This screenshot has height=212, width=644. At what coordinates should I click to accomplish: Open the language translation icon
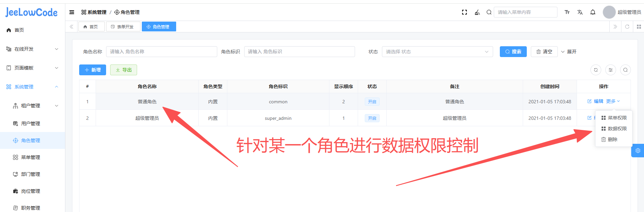point(580,12)
